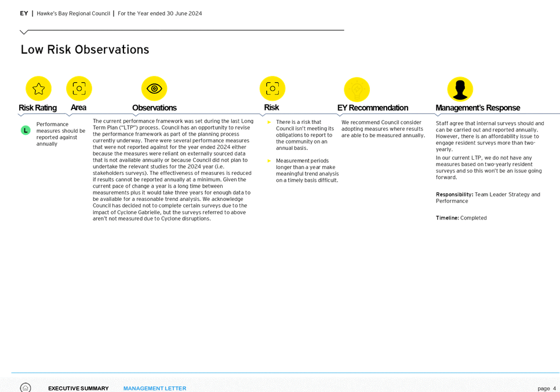Click 'For the Year ended 30 June 2024'
Viewport: 560px width, 392px height.
159,13
